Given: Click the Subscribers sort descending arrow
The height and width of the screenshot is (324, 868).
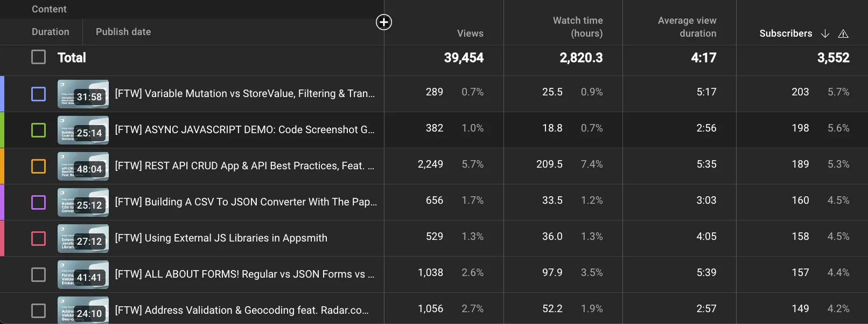Looking at the screenshot, I should pos(825,33).
